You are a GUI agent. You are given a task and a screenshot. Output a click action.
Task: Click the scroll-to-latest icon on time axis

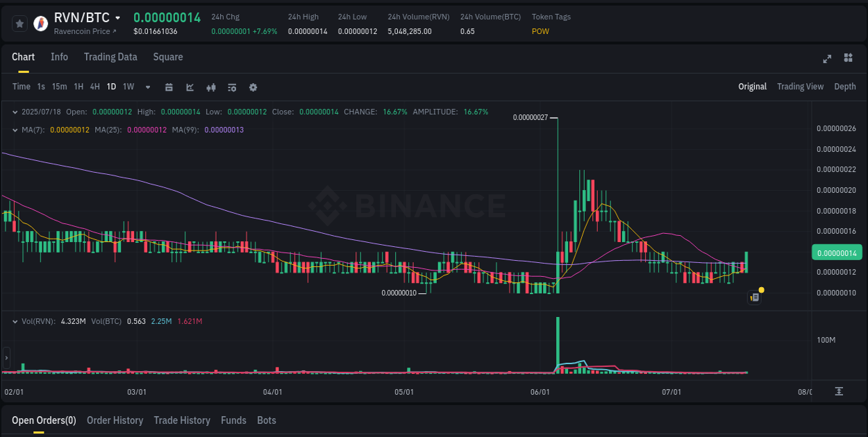coord(839,391)
